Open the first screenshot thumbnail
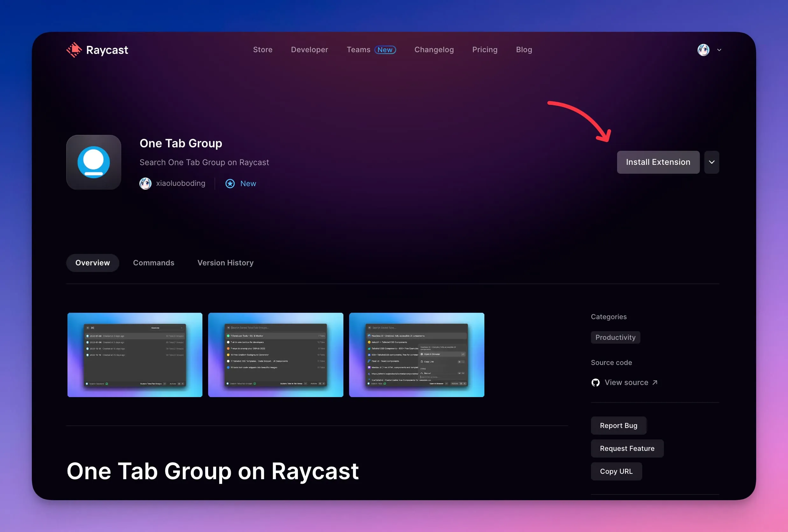The height and width of the screenshot is (532, 788). pyautogui.click(x=135, y=355)
